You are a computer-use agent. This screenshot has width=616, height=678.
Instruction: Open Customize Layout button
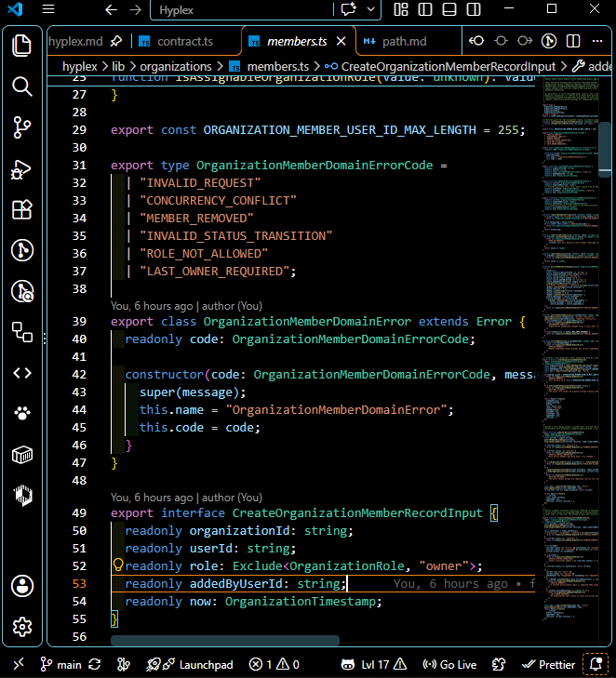tap(401, 9)
